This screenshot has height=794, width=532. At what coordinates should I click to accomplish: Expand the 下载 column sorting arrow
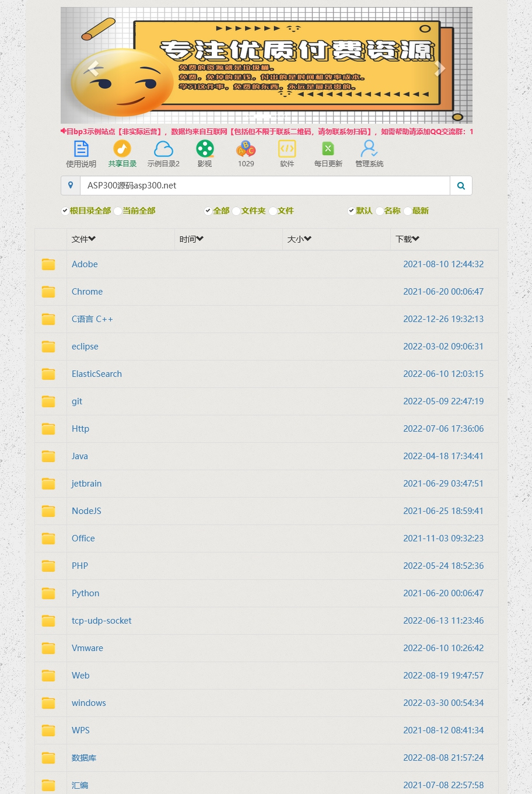click(416, 239)
